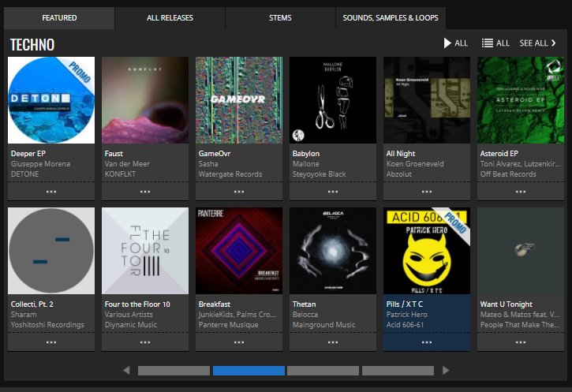Open Off Beat Records label
Viewport: 572px width, 392px height.
click(508, 174)
